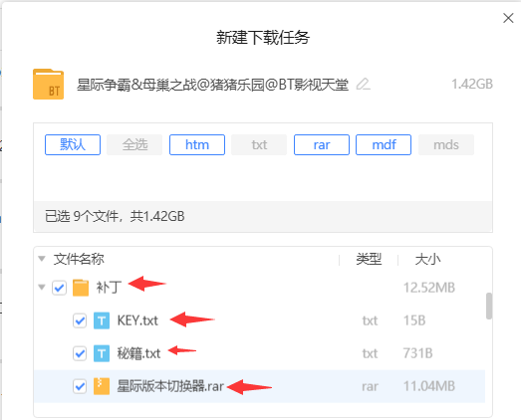Uncheck the 秘籍.txt checkbox
521x420 pixels.
click(x=80, y=353)
